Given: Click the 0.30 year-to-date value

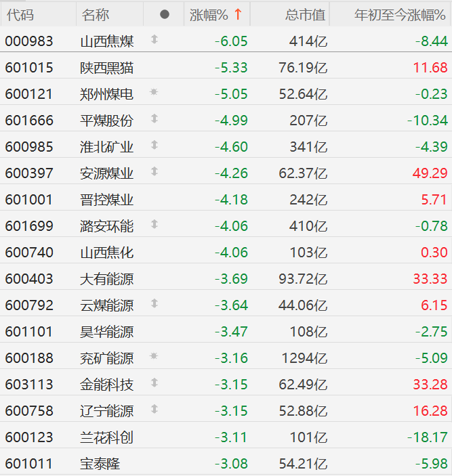Looking at the screenshot, I should 434,253.
